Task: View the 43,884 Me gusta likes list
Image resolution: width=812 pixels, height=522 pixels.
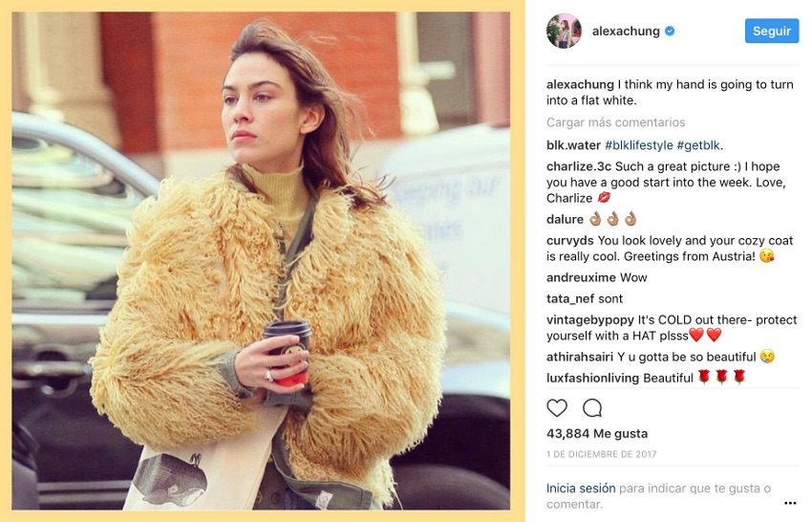Action: (x=596, y=433)
